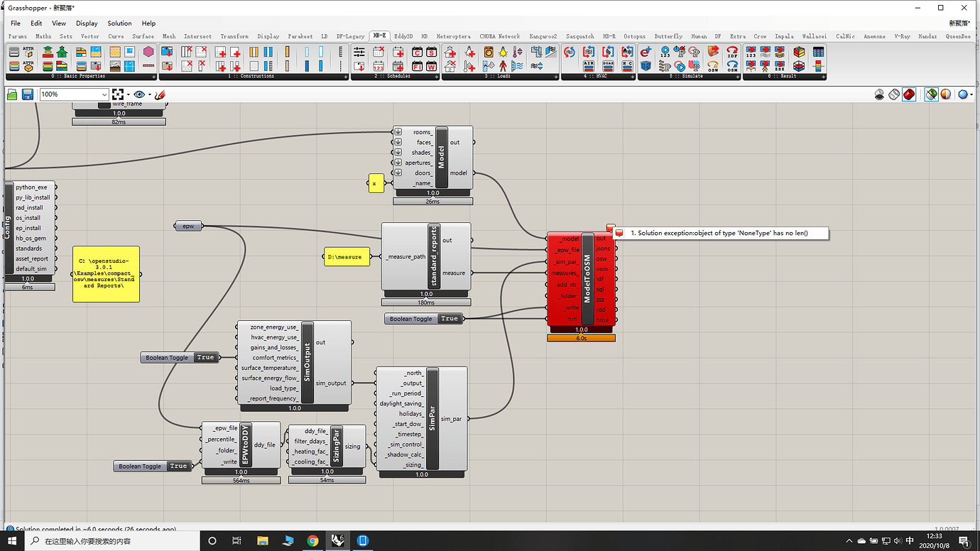Select the AIR system icon in HVAC group
Screen dimensions: 980x551
(x=589, y=66)
